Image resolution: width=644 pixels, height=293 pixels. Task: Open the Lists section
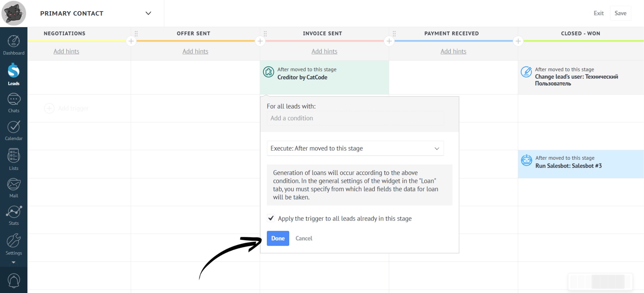(14, 159)
